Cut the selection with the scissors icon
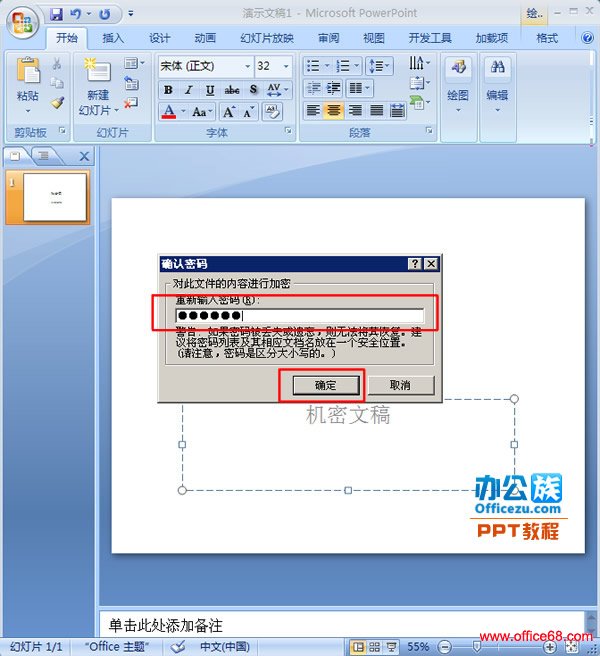 57,64
